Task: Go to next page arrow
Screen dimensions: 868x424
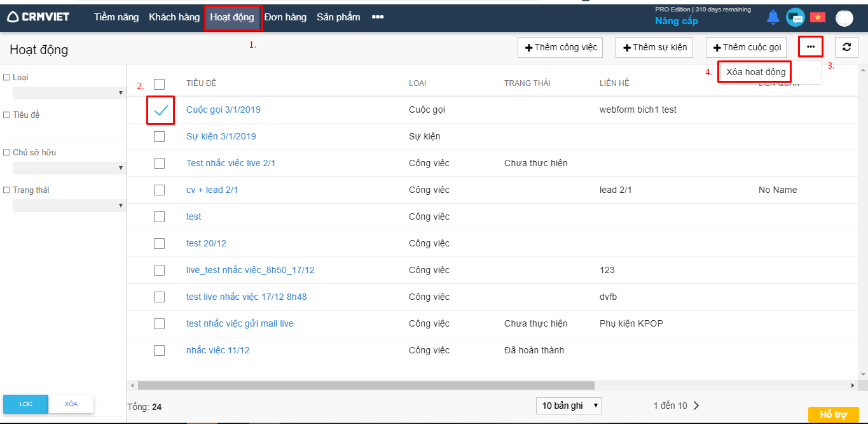Action: tap(696, 406)
